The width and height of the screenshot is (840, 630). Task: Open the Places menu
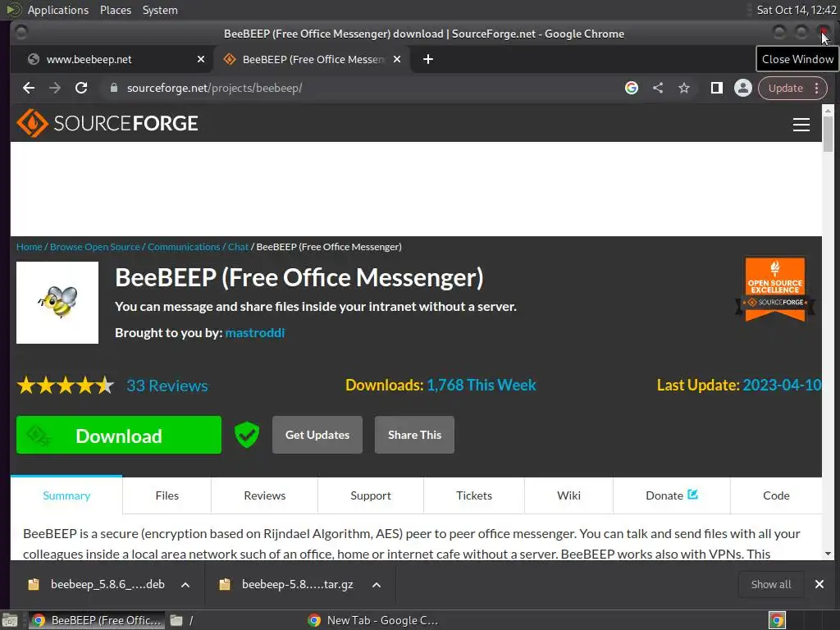(x=116, y=10)
